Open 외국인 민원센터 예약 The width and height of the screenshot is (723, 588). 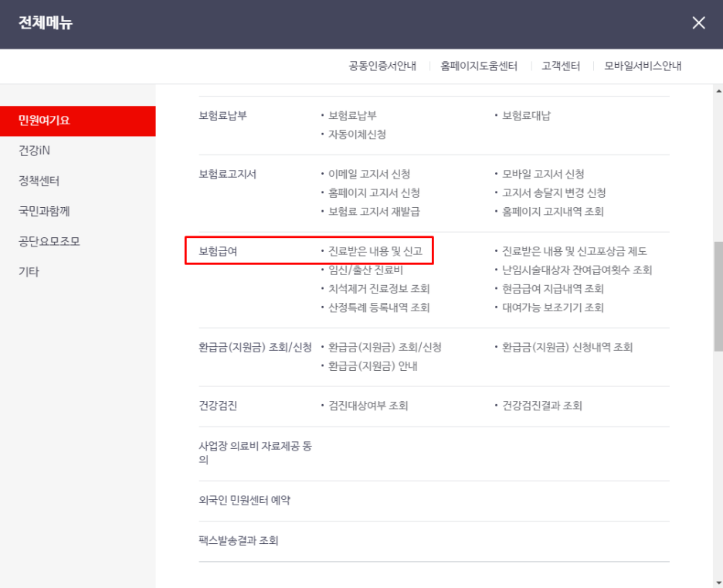(244, 501)
